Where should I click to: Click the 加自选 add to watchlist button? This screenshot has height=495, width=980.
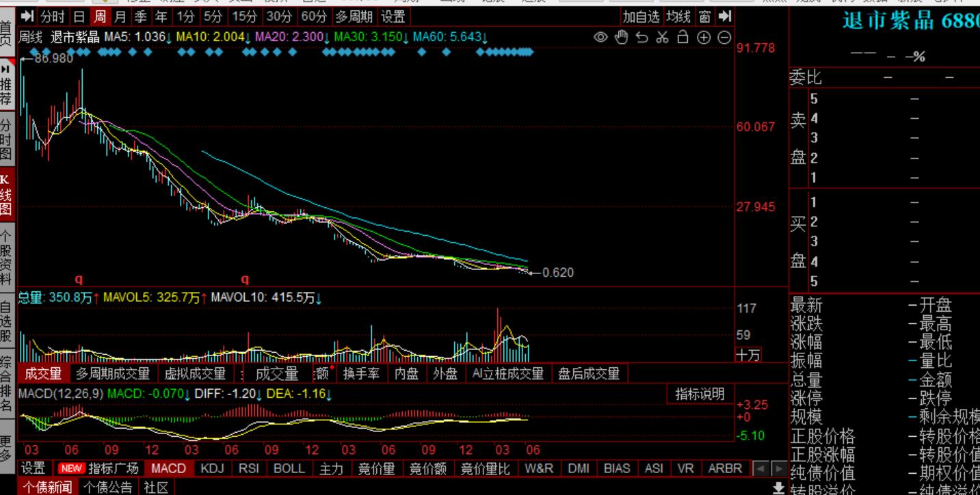point(641,16)
